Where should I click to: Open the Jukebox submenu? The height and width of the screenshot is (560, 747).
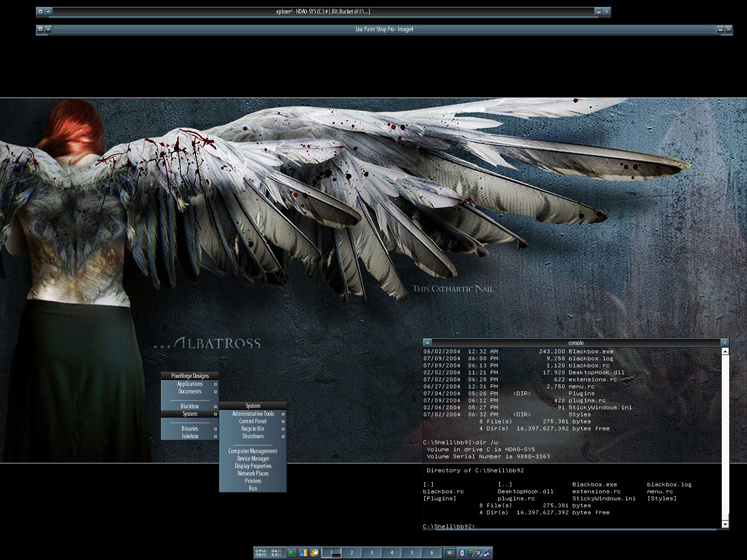[x=190, y=436]
